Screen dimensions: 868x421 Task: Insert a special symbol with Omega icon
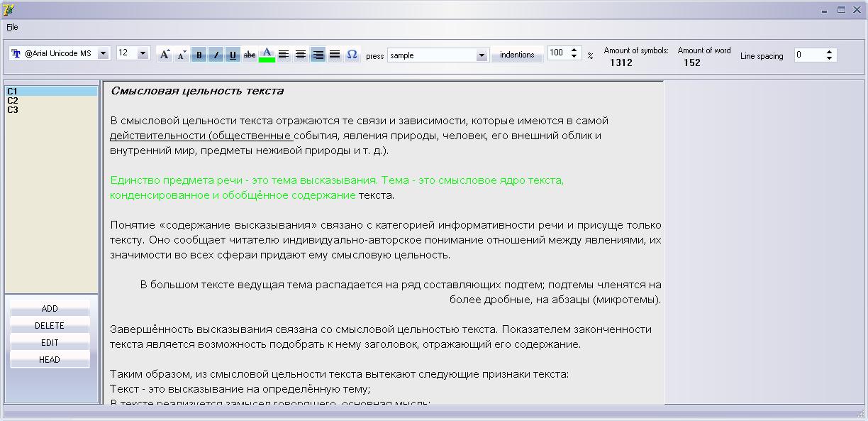[351, 53]
